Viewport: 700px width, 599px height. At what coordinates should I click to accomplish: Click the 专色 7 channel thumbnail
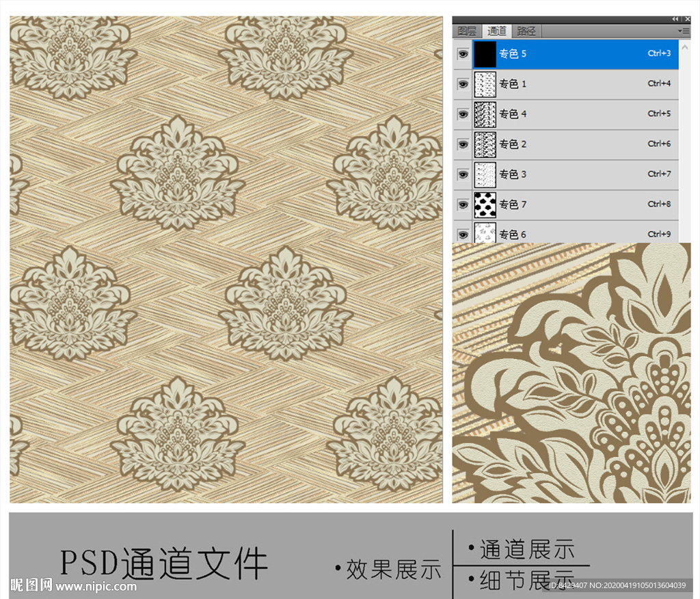[485, 204]
